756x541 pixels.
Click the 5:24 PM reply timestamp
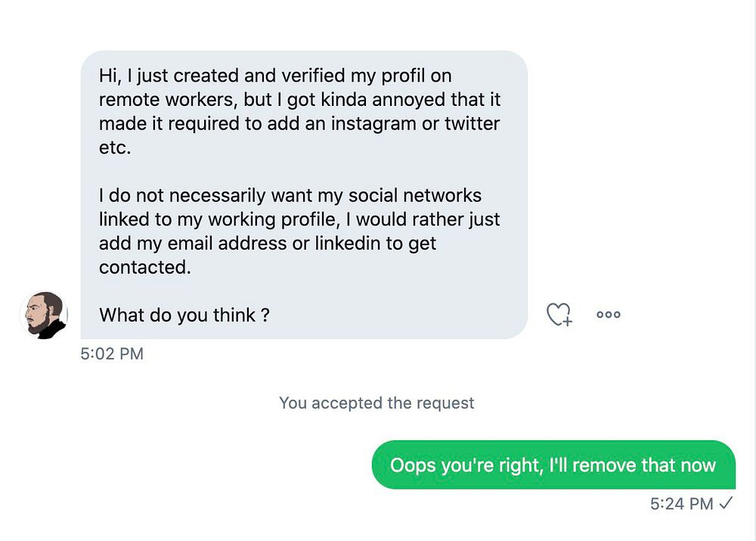pos(681,503)
